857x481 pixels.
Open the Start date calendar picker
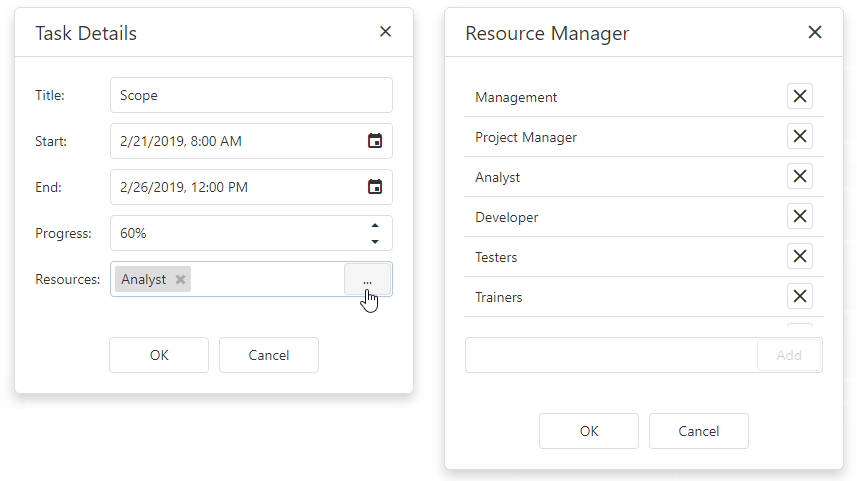(x=375, y=141)
